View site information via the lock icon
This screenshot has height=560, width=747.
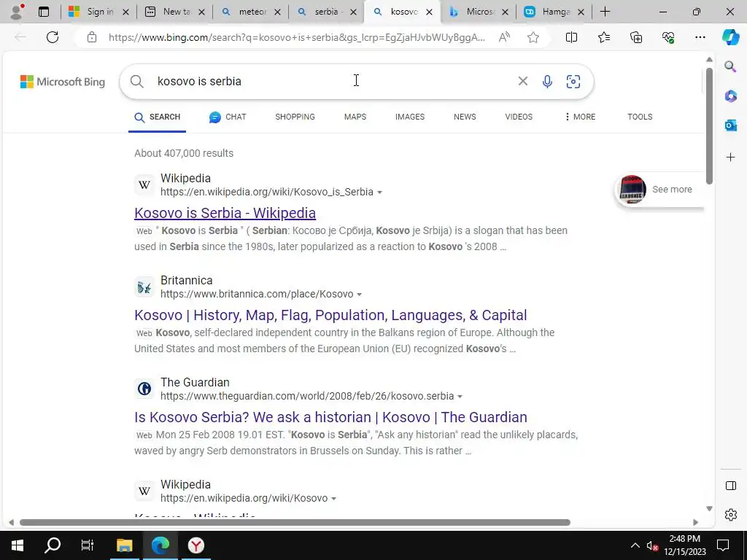click(x=92, y=37)
